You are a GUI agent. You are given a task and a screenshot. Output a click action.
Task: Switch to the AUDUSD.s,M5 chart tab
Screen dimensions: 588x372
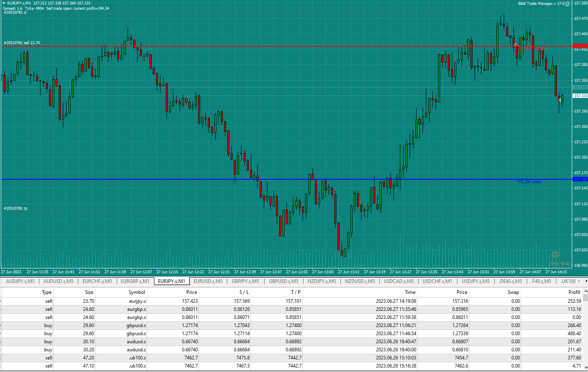point(58,281)
